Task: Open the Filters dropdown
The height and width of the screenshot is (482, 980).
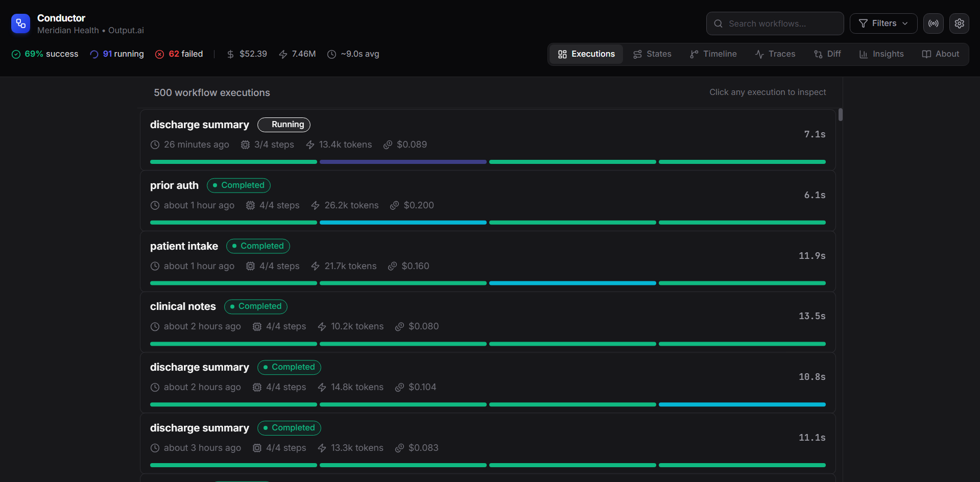Action: [x=883, y=23]
